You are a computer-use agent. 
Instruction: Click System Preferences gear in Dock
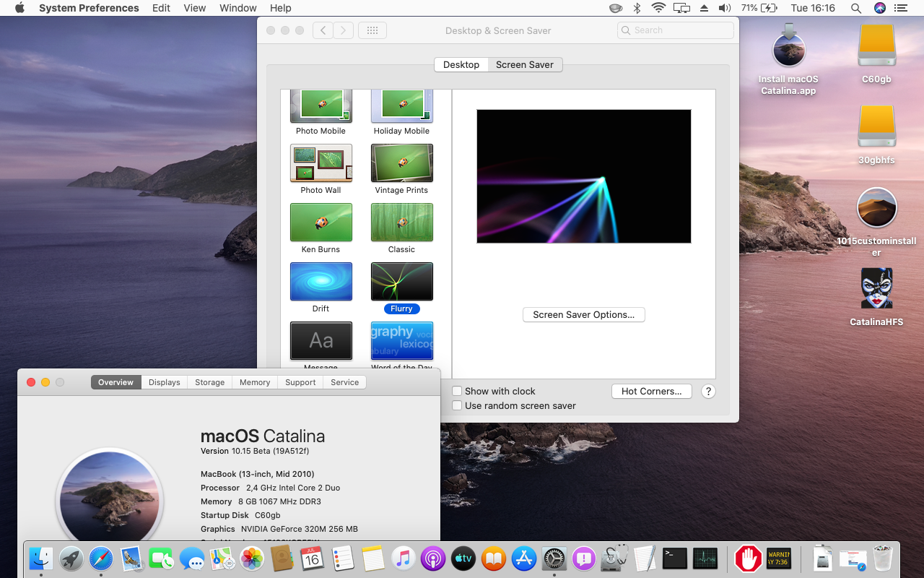coord(554,558)
